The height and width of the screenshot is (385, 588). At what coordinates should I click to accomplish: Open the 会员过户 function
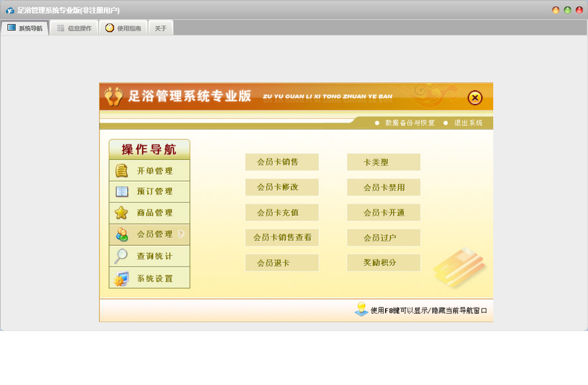[x=383, y=238]
